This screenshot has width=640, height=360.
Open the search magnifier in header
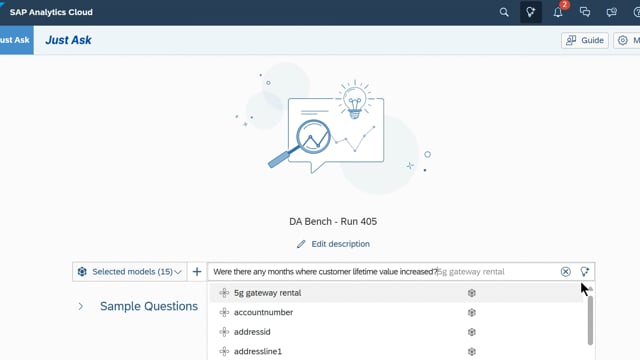[x=504, y=12]
